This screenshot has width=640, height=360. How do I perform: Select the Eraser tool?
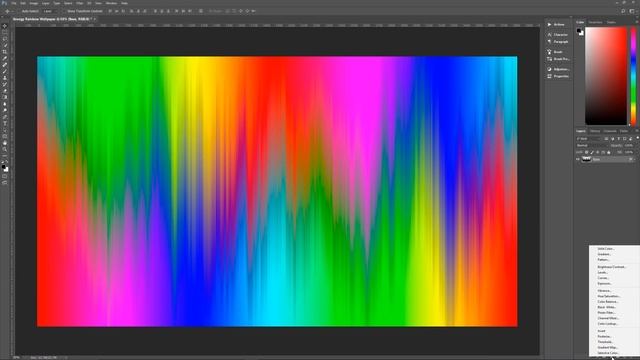click(x=5, y=91)
